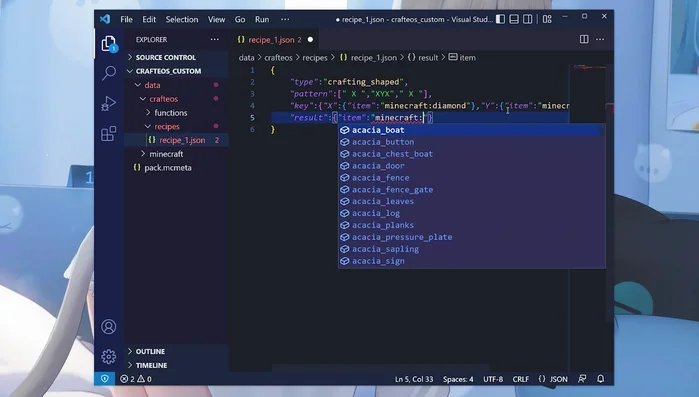Viewport: 699px width, 397px height.
Task: Click the workspace trust shield icon
Action: (x=105, y=379)
